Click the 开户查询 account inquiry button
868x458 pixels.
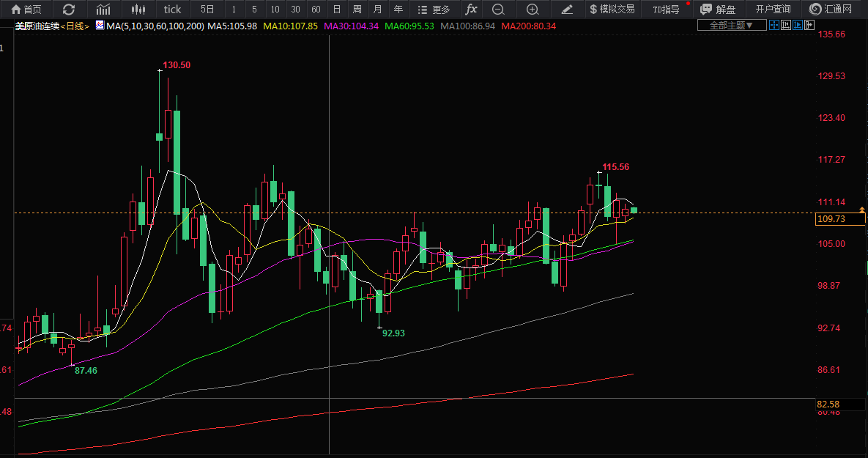pos(773,10)
